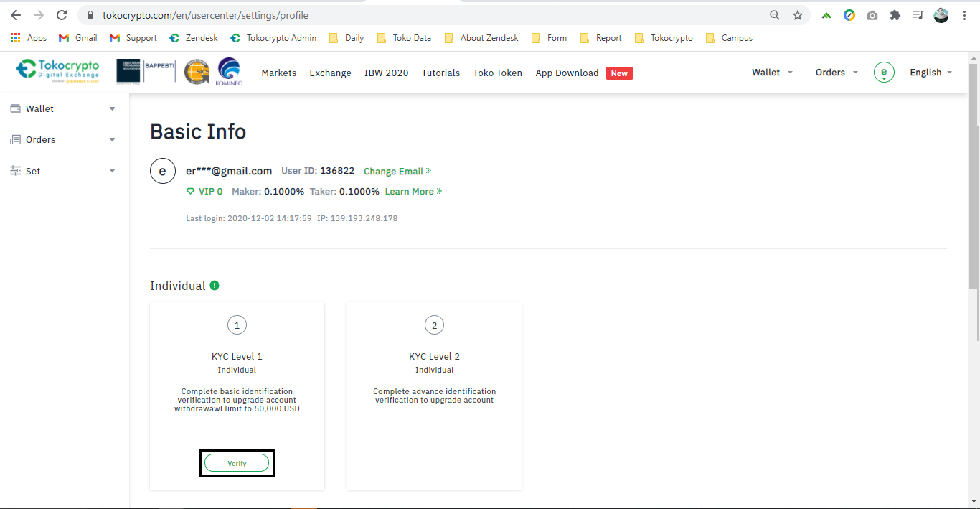Open the English language dropdown

click(931, 73)
